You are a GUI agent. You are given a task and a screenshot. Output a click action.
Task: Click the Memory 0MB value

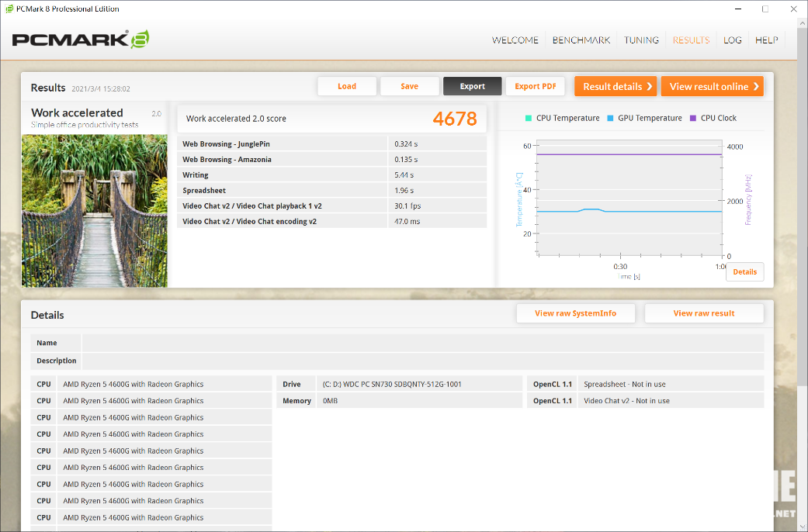coord(330,401)
